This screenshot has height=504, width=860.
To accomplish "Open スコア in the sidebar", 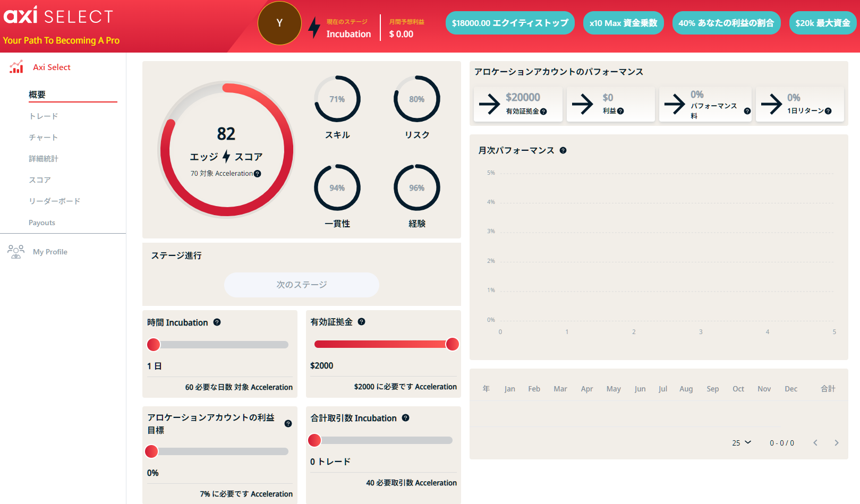I will [40, 180].
